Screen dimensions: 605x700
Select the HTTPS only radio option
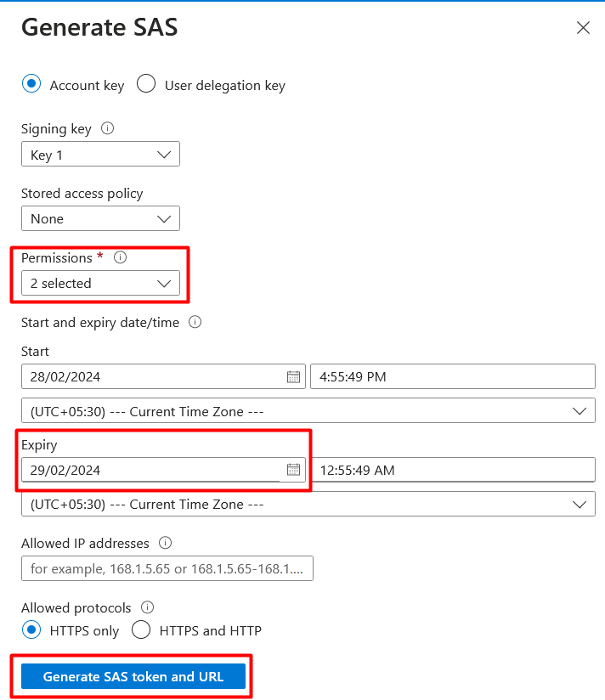pos(31,629)
